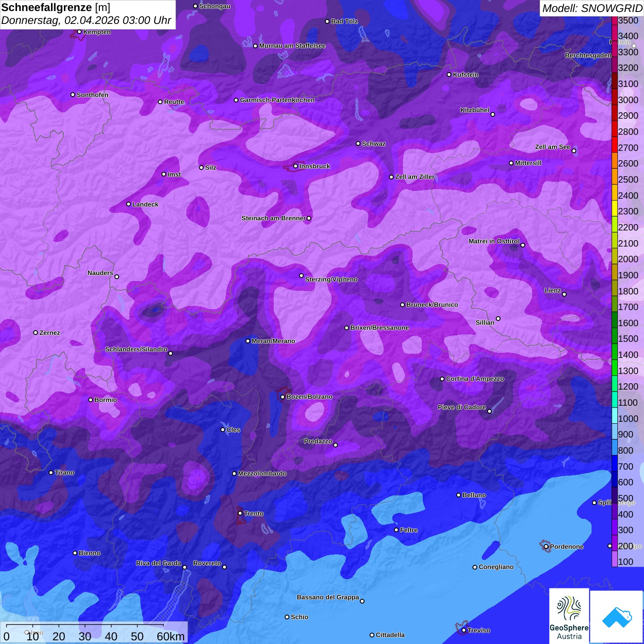Click the Sonthofen label
Screen dimensions: 644x644
(92, 95)
